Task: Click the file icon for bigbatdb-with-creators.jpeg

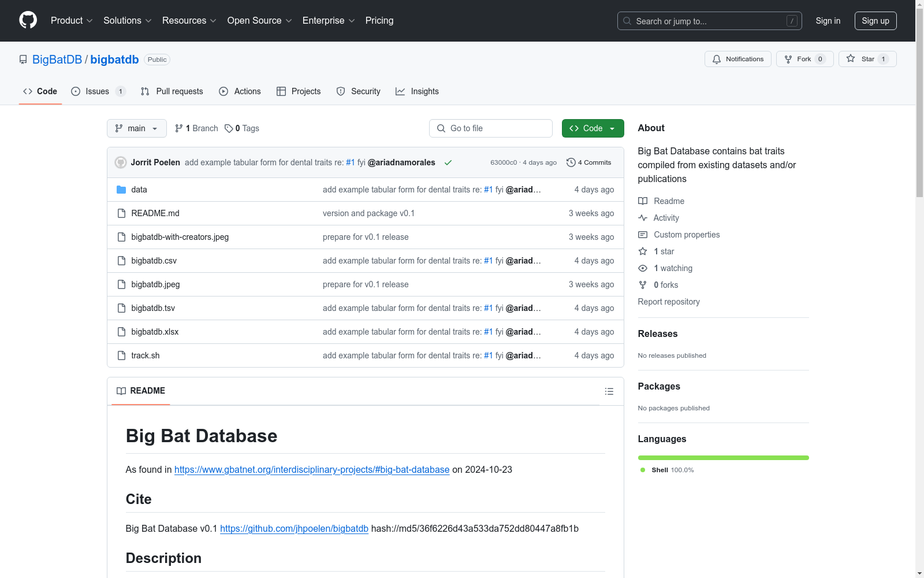Action: [x=121, y=237]
